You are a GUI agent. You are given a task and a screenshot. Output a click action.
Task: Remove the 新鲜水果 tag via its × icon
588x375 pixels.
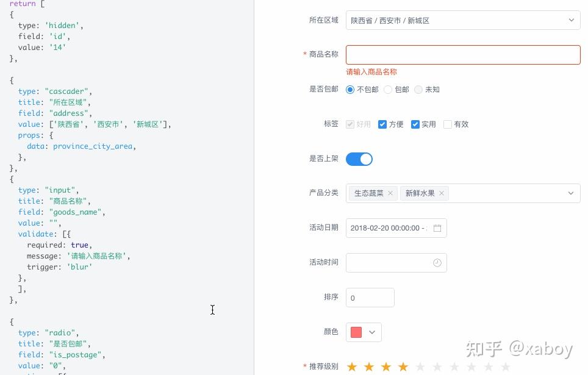tap(442, 193)
